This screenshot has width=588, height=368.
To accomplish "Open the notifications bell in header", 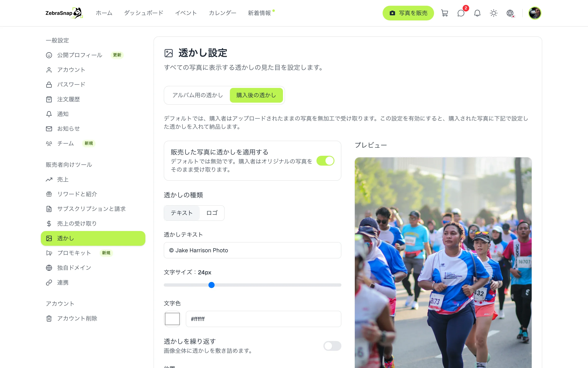I will [477, 13].
